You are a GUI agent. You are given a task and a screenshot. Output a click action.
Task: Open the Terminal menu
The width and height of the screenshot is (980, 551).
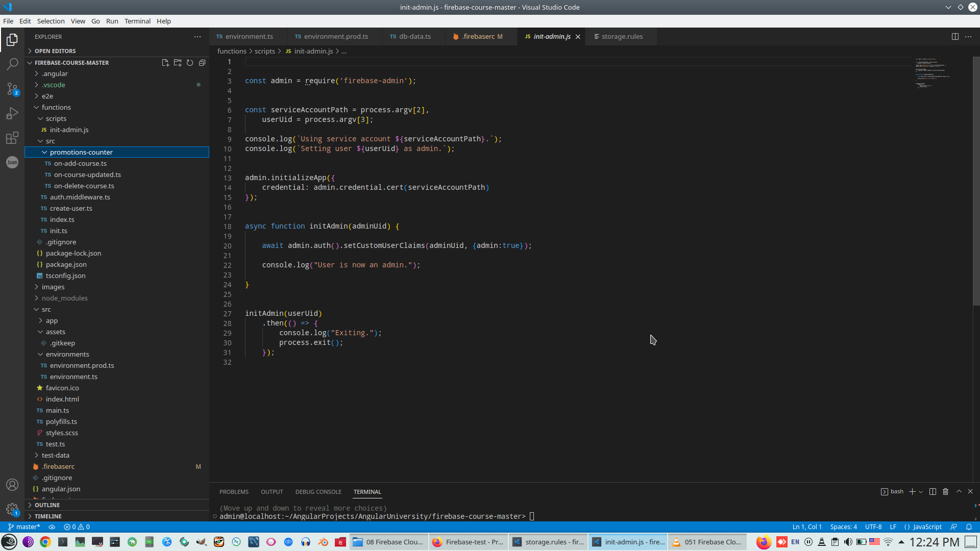pos(137,21)
